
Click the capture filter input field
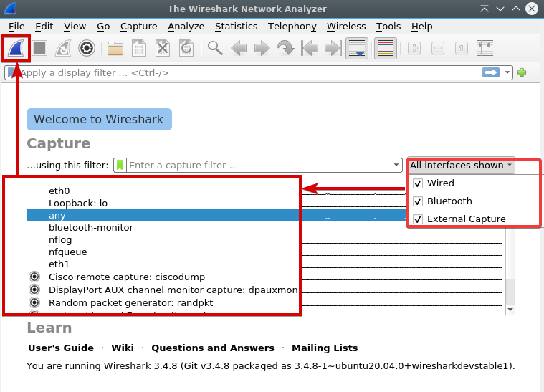click(x=259, y=165)
